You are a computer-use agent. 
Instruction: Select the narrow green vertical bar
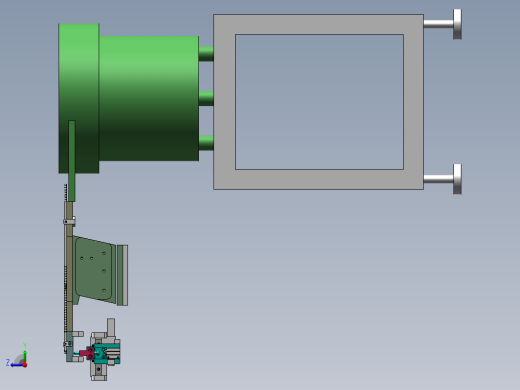tap(72, 161)
